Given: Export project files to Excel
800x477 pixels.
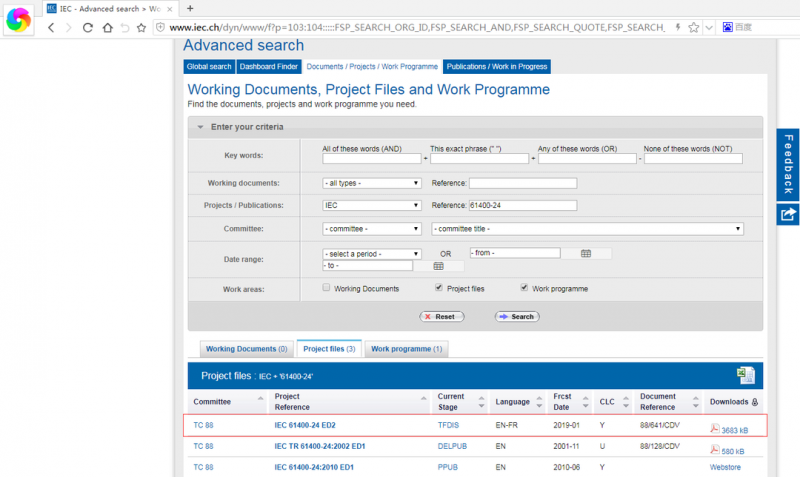Looking at the screenshot, I should point(745,375).
